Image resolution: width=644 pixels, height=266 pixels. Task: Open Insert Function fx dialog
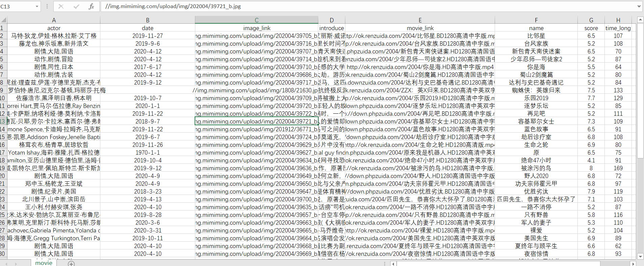91,6
